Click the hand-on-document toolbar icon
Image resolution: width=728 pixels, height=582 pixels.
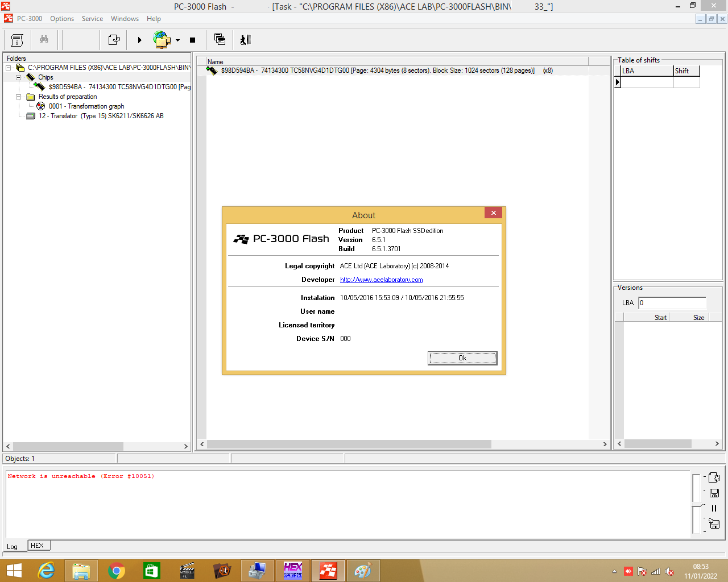pos(114,40)
